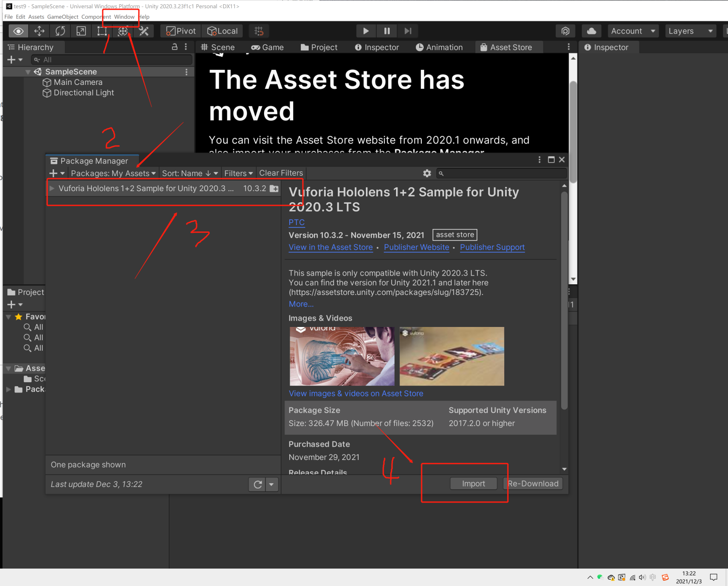
Task: Start Play mode
Action: [x=366, y=31]
